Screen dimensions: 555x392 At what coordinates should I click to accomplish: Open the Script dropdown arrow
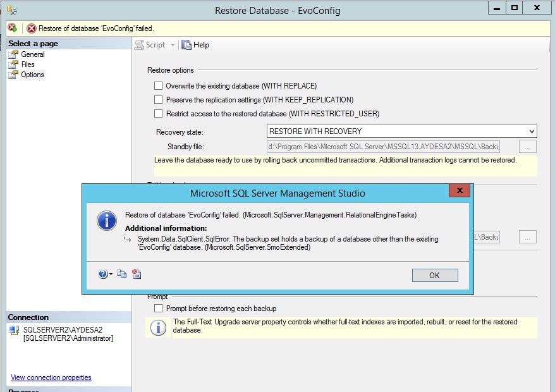173,45
